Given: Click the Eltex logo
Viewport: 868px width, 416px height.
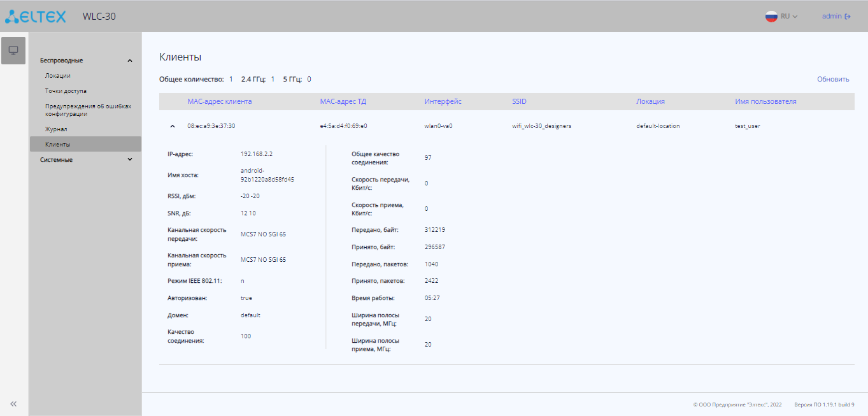Looking at the screenshot, I should (36, 16).
